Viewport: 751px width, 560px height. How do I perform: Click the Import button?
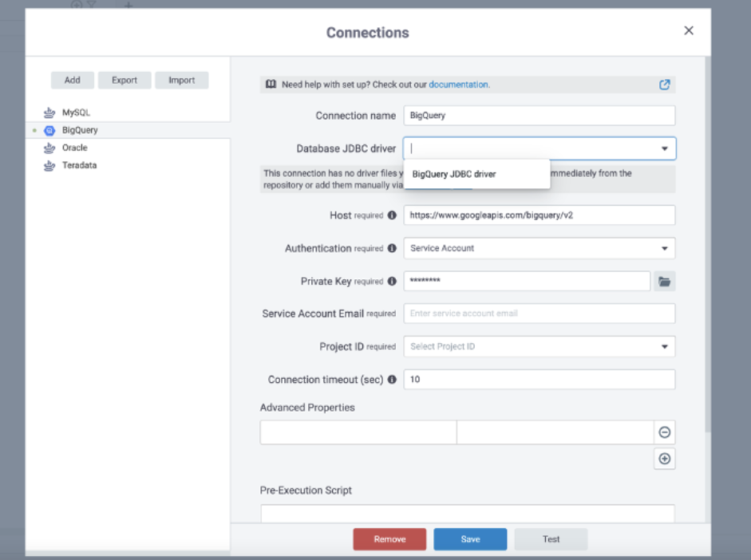click(181, 81)
